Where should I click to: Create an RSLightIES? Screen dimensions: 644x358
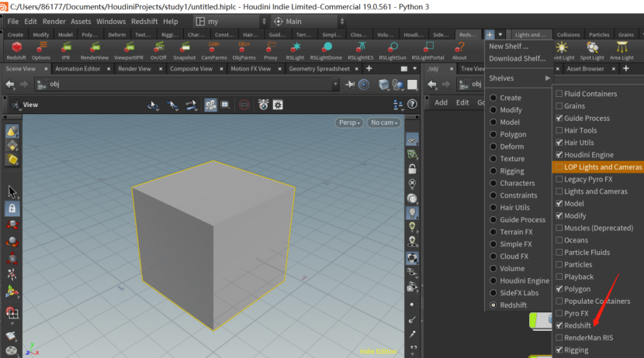coord(361,50)
